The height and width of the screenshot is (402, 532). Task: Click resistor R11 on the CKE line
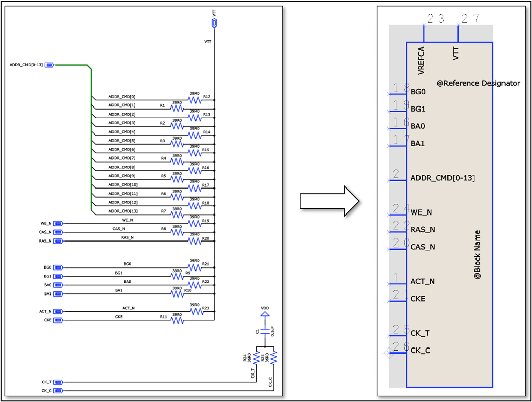(177, 320)
